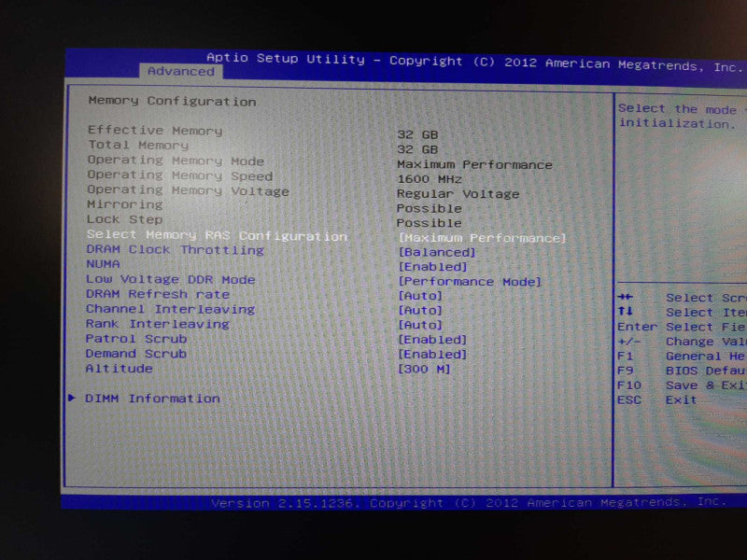Click Operating Memory Voltage label
This screenshot has width=747, height=560.
point(189,190)
